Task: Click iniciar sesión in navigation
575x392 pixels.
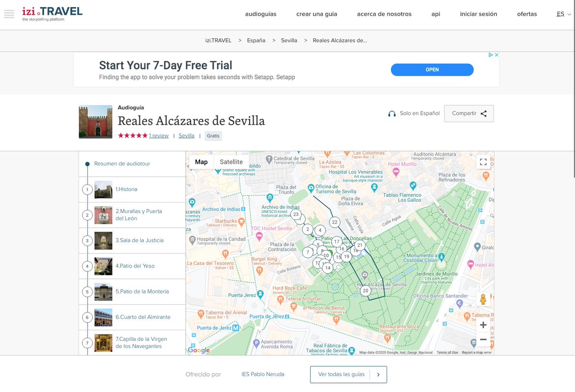Action: 479,14
